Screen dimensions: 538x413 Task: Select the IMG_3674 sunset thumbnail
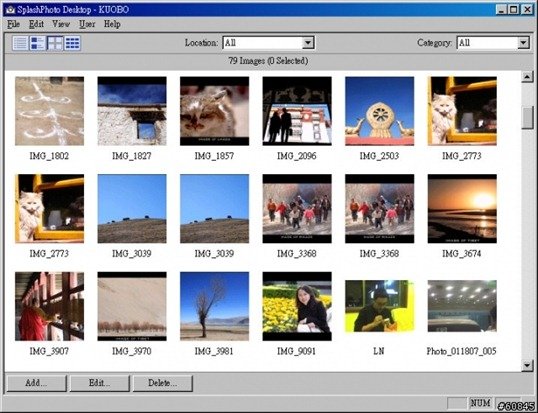point(462,209)
